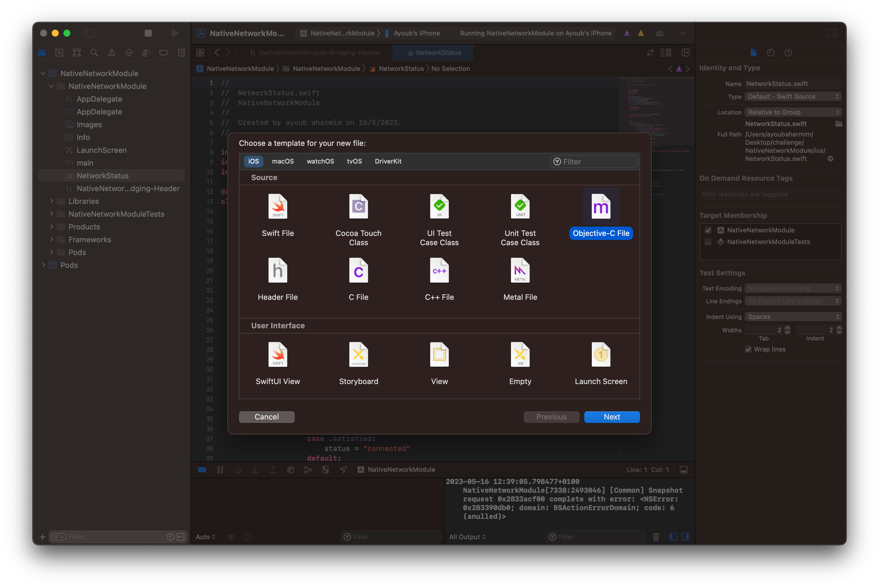Pick the Header File template

pos(278,279)
